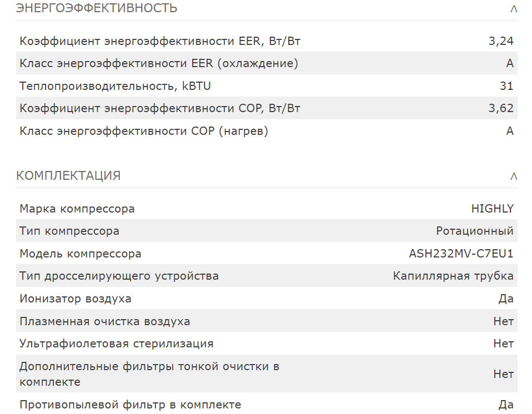This screenshot has height=414, width=532.
Task: Click the HIGHLY compressor brand value
Action: pos(493,209)
